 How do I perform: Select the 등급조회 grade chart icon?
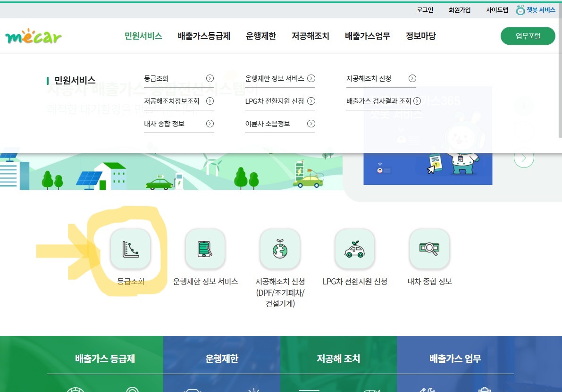(130, 249)
